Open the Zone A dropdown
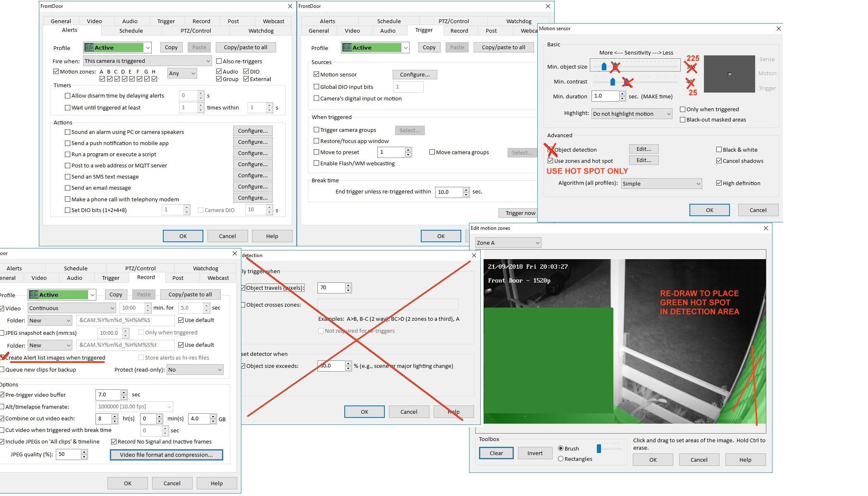868x496 pixels. click(x=508, y=243)
